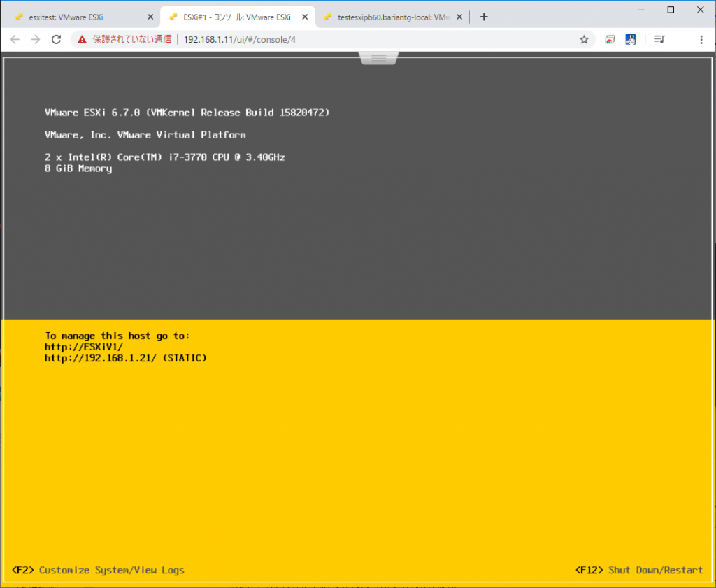This screenshot has height=588, width=716.
Task: Go back to the previous page
Action: 15,40
